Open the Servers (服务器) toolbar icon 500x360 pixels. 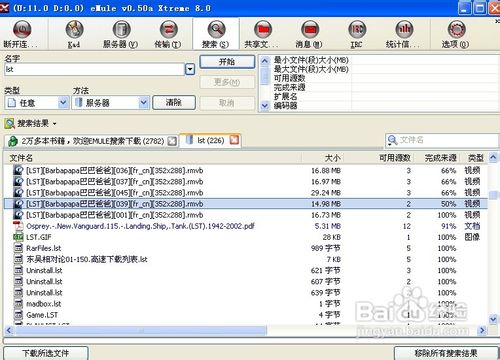(x=121, y=29)
